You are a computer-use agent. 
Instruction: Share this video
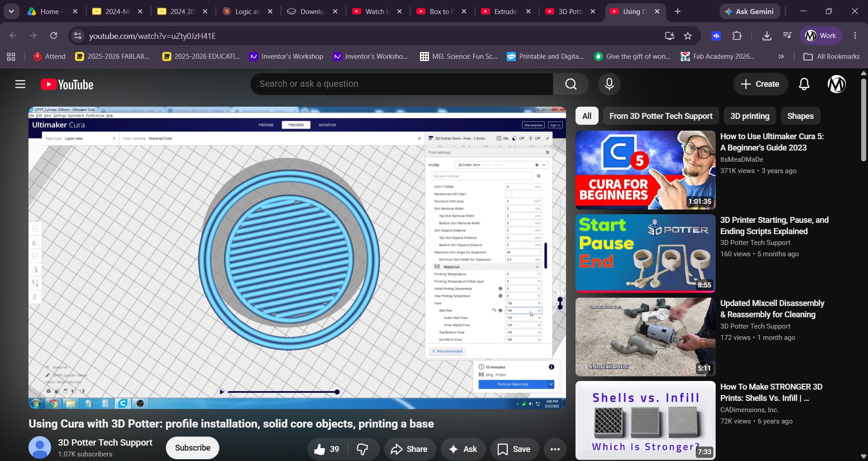(410, 449)
